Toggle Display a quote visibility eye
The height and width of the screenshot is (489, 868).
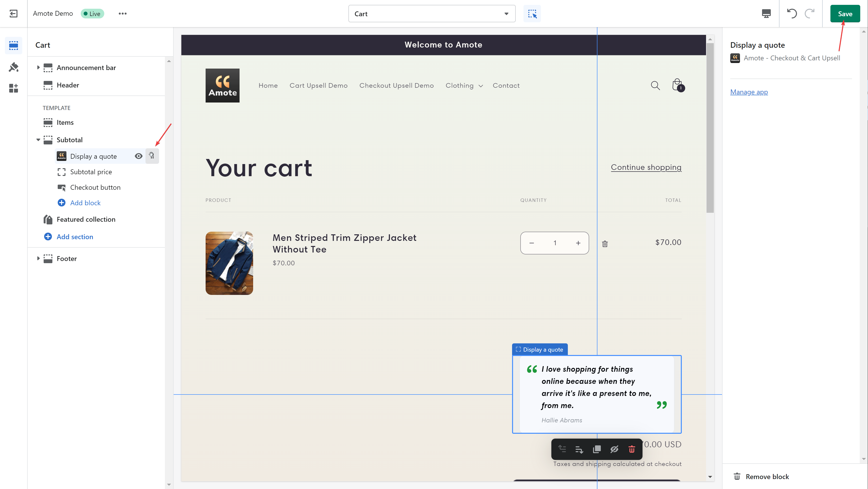pyautogui.click(x=138, y=156)
